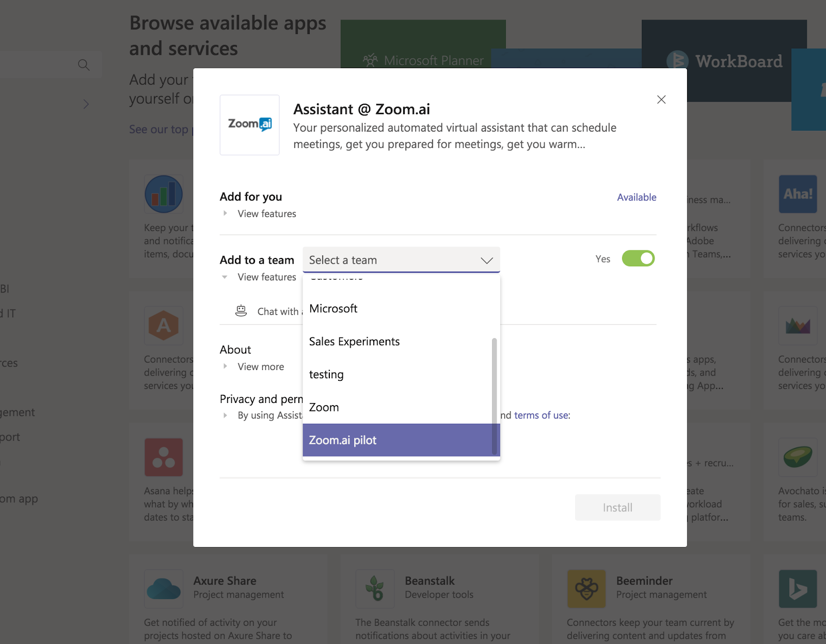Click the search magnifier icon

point(84,65)
